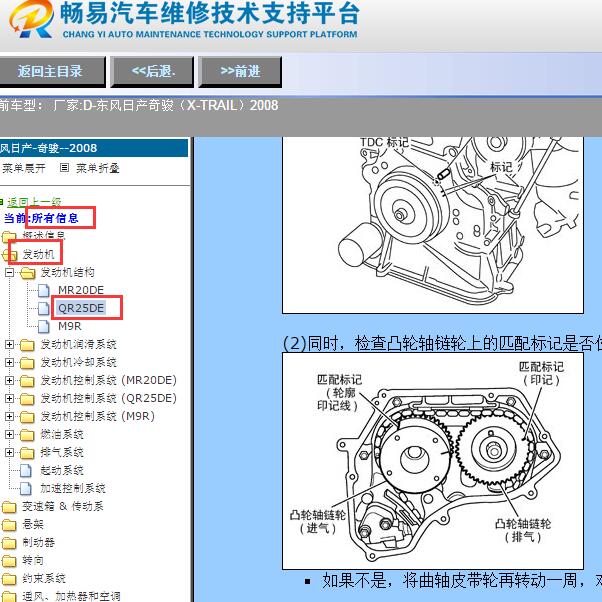Image resolution: width=602 pixels, height=602 pixels.
Task: Click the 燃油系统 folder icon
Action: (27, 435)
